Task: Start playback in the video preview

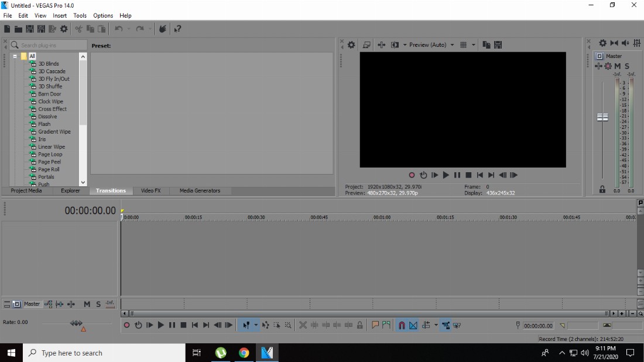Action: [446, 175]
